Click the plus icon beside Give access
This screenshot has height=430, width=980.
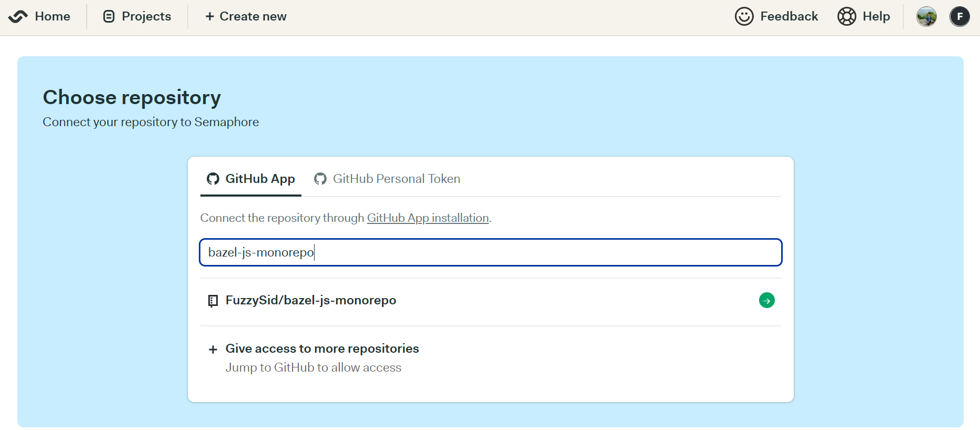click(213, 350)
